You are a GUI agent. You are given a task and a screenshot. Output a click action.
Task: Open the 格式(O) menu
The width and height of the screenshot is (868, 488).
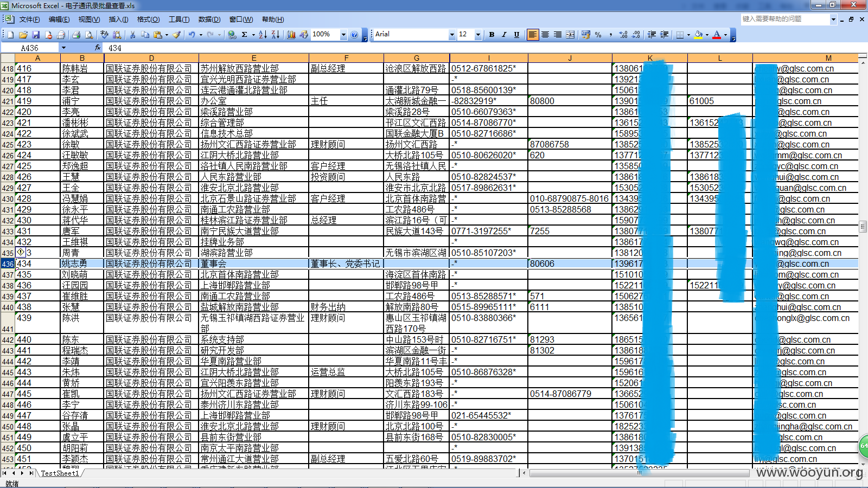pos(148,20)
